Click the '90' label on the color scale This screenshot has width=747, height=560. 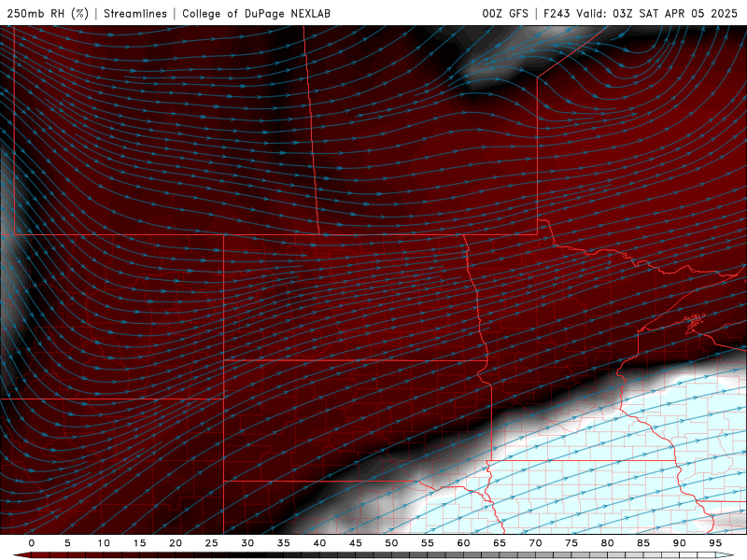tap(679, 543)
